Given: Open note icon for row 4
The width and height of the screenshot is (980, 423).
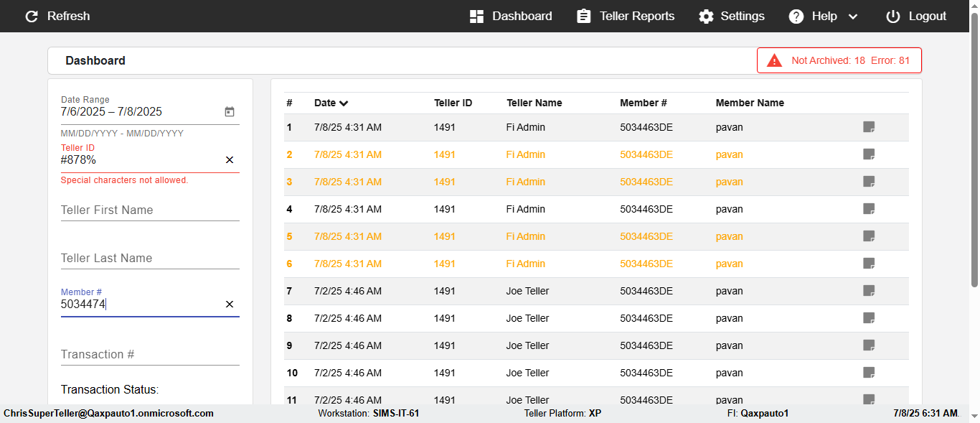Looking at the screenshot, I should click(x=869, y=209).
